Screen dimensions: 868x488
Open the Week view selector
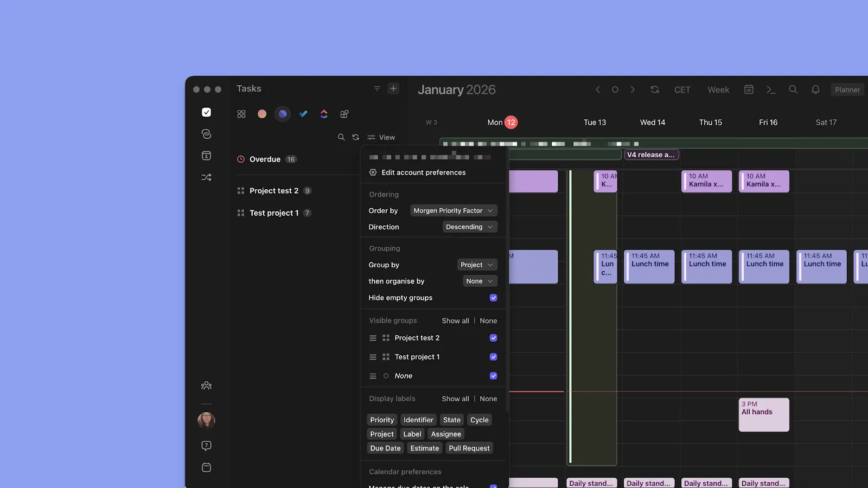point(718,89)
